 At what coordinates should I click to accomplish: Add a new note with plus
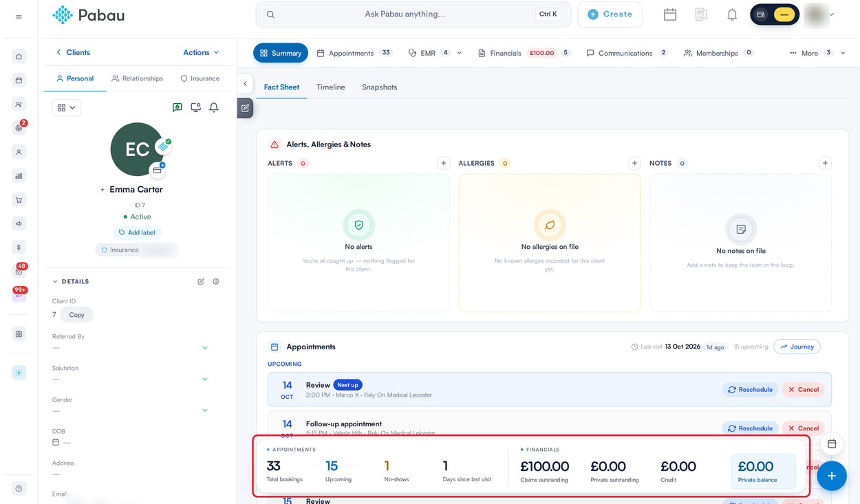point(825,163)
